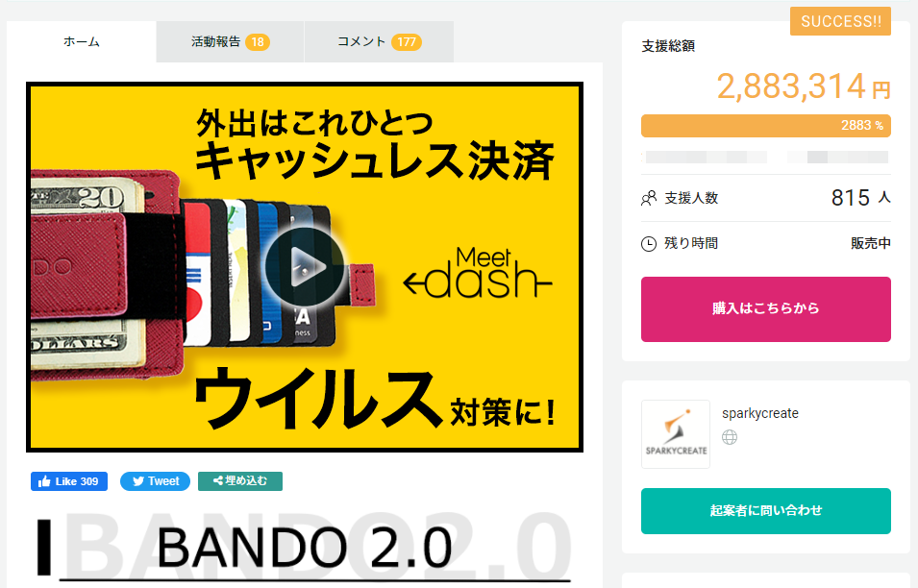Click the 埋め込む embed share button
Image resolution: width=918 pixels, height=588 pixels.
tap(240, 481)
